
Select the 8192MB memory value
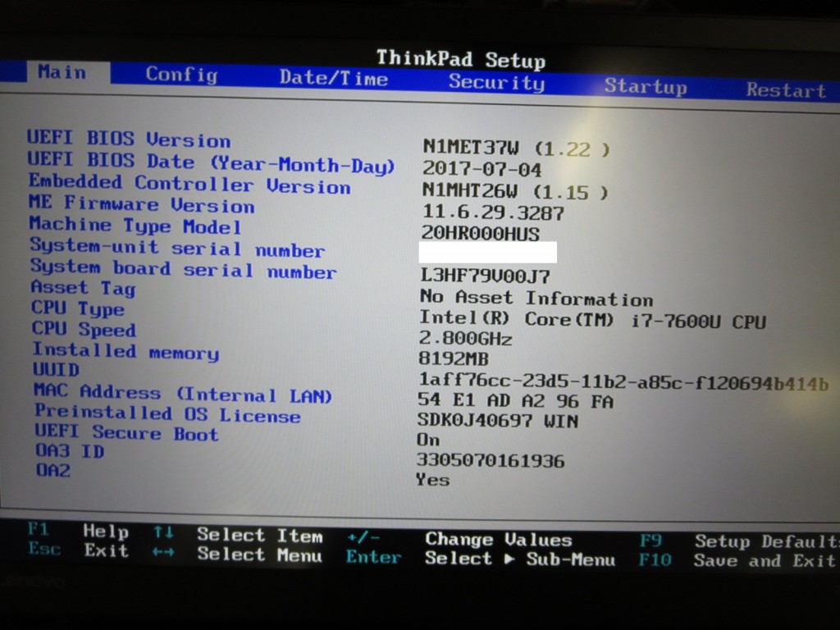tap(453, 358)
